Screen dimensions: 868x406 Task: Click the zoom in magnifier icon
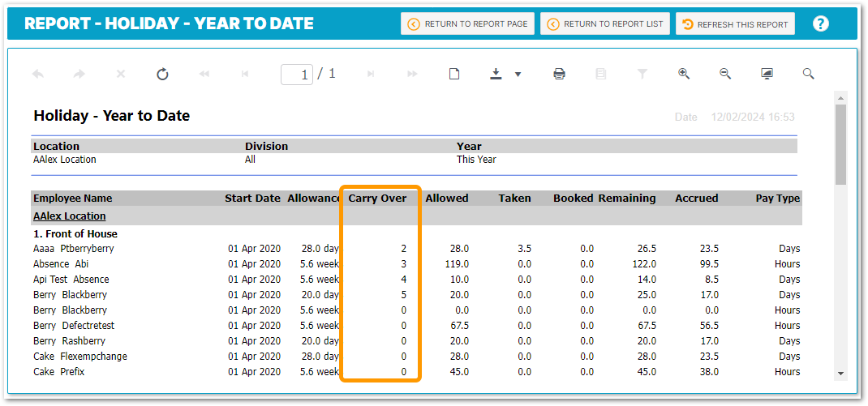click(684, 74)
